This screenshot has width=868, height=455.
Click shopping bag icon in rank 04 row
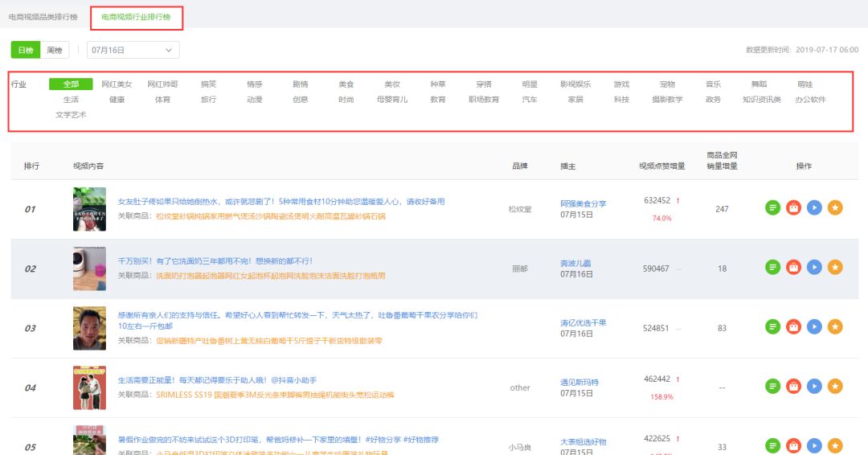tap(794, 386)
